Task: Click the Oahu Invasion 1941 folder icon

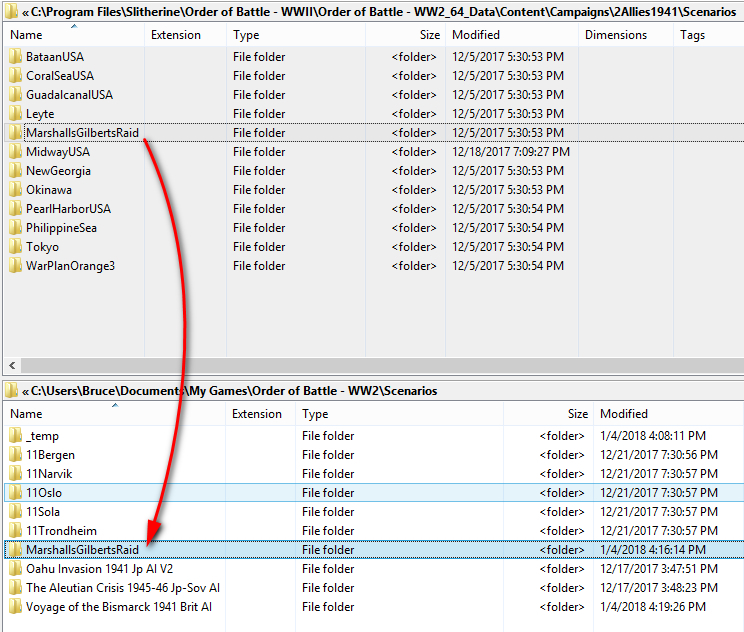Action: click(x=16, y=568)
